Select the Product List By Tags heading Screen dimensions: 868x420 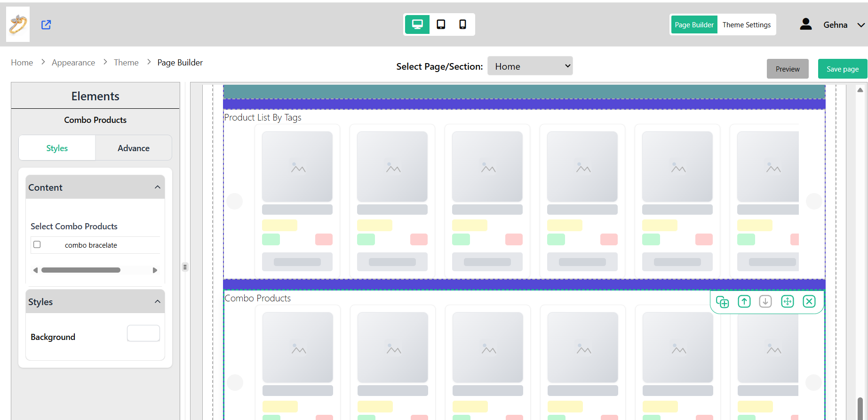[263, 117]
